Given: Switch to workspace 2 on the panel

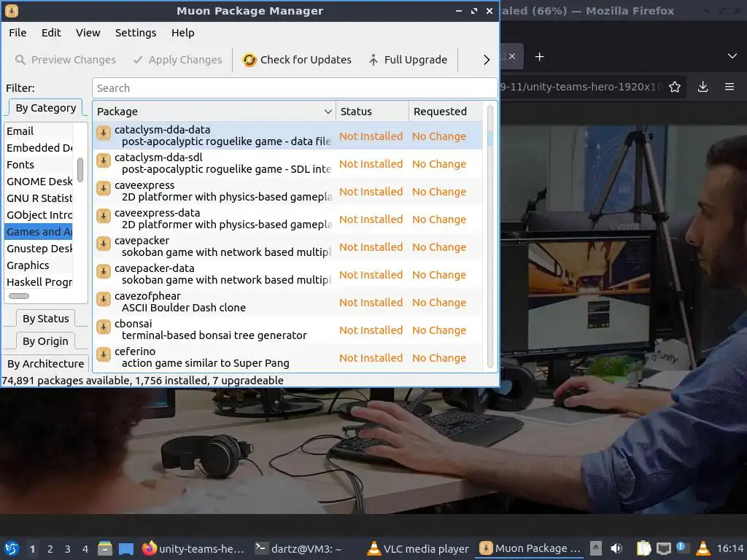Looking at the screenshot, I should click(50, 549).
